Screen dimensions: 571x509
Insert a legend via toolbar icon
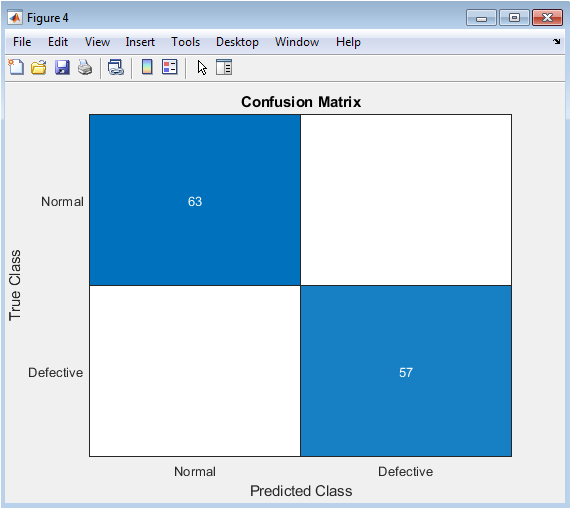coord(170,67)
